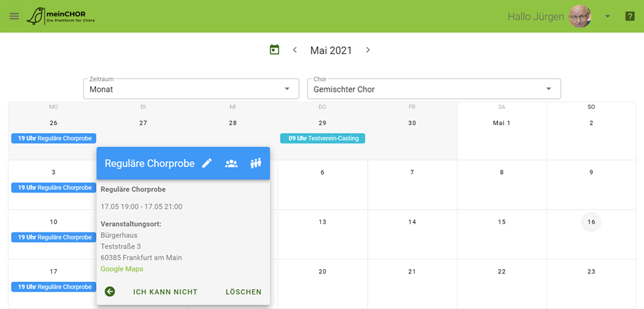Open Reguläre Chorprobe event on April 26
Viewport: 644px width, 309px height.
pyautogui.click(x=54, y=139)
